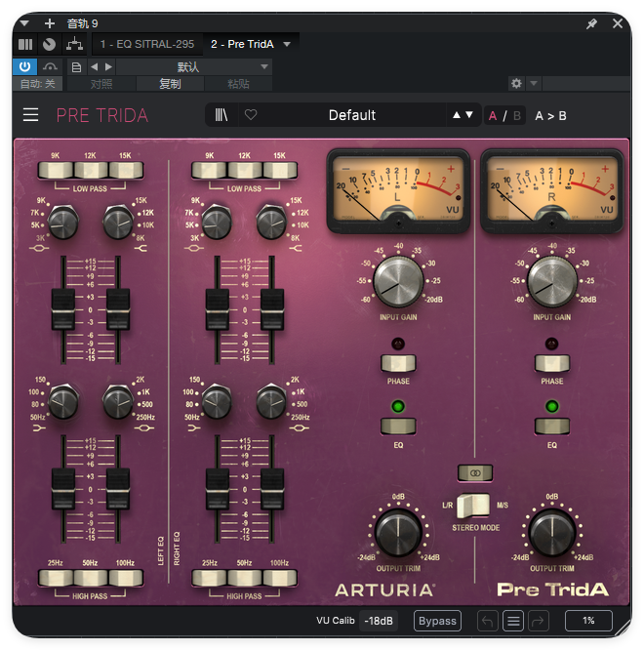Click the preset file icon in host bar
644x650 pixels.
[x=76, y=66]
